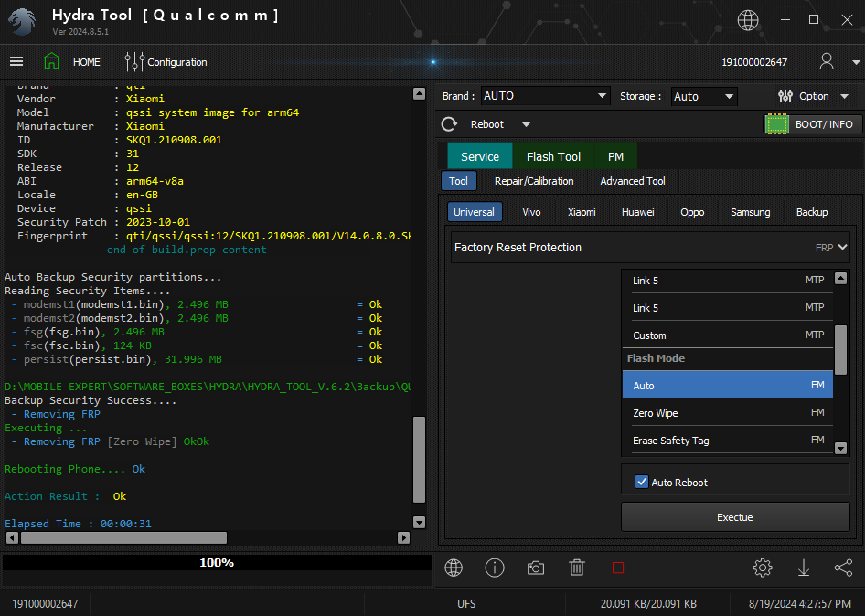The width and height of the screenshot is (865, 616).
Task: Select the Repair/Calibration sub-tab
Action: 533,181
